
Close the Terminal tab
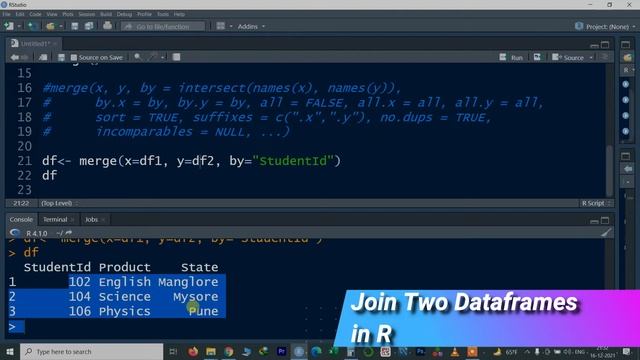click(73, 220)
